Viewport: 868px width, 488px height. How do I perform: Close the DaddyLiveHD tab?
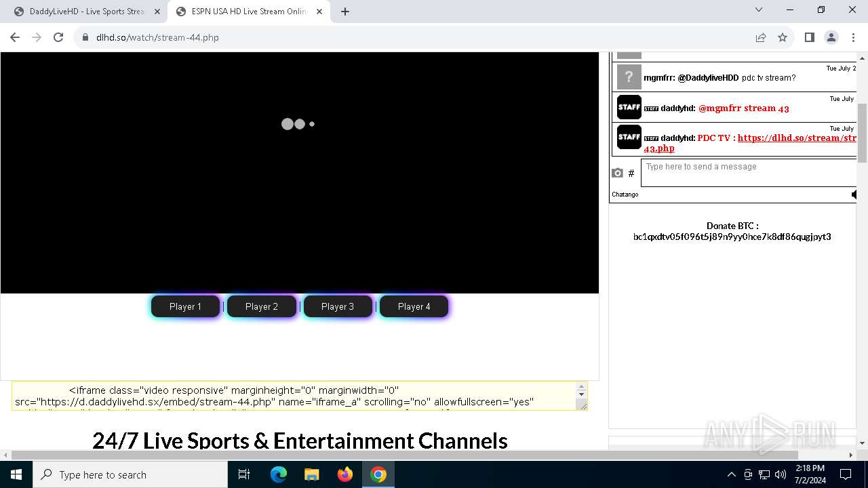(157, 12)
